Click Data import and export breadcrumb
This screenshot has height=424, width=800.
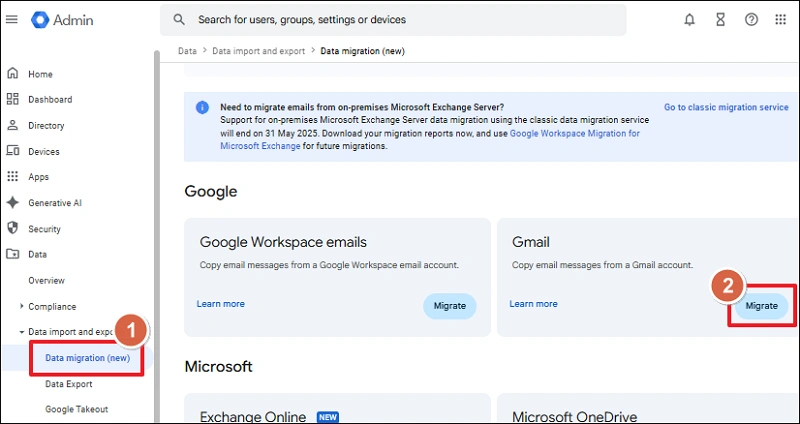click(259, 51)
